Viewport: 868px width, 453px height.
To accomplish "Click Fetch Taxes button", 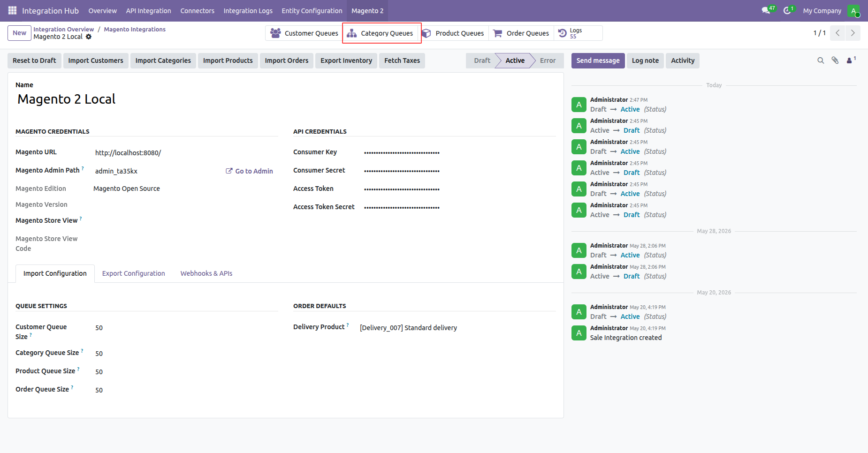I will [x=402, y=60].
